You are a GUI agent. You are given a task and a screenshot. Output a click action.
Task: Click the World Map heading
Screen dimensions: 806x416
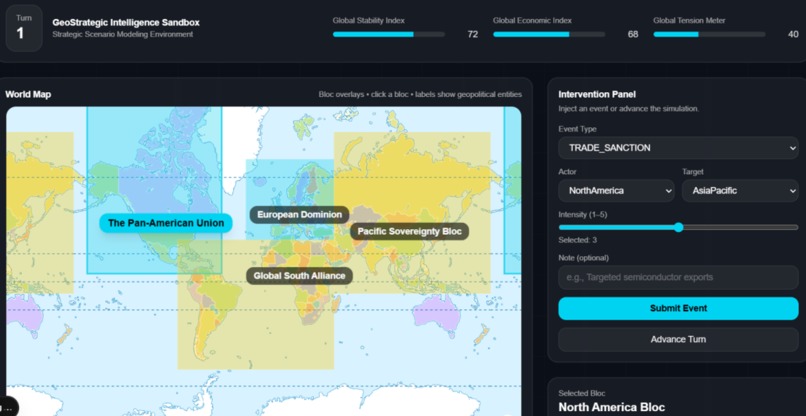pos(28,94)
